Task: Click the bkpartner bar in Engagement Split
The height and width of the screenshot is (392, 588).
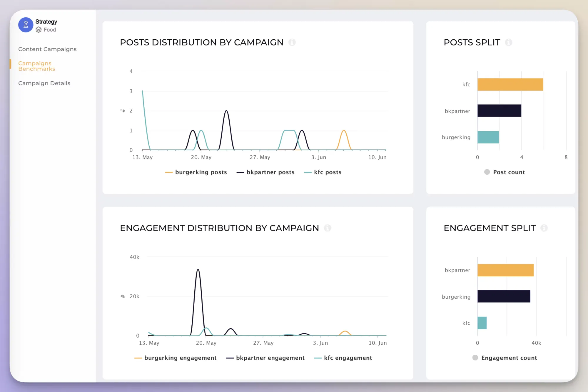Action: point(505,270)
